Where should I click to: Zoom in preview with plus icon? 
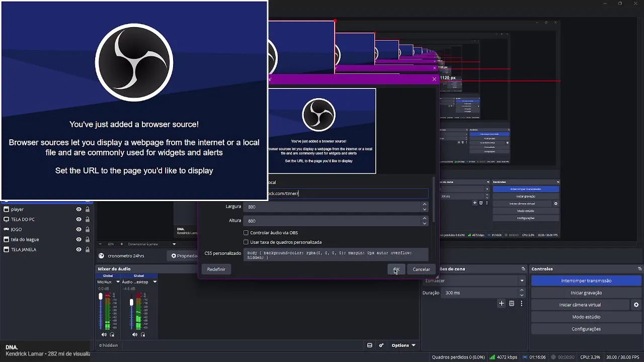point(121,244)
